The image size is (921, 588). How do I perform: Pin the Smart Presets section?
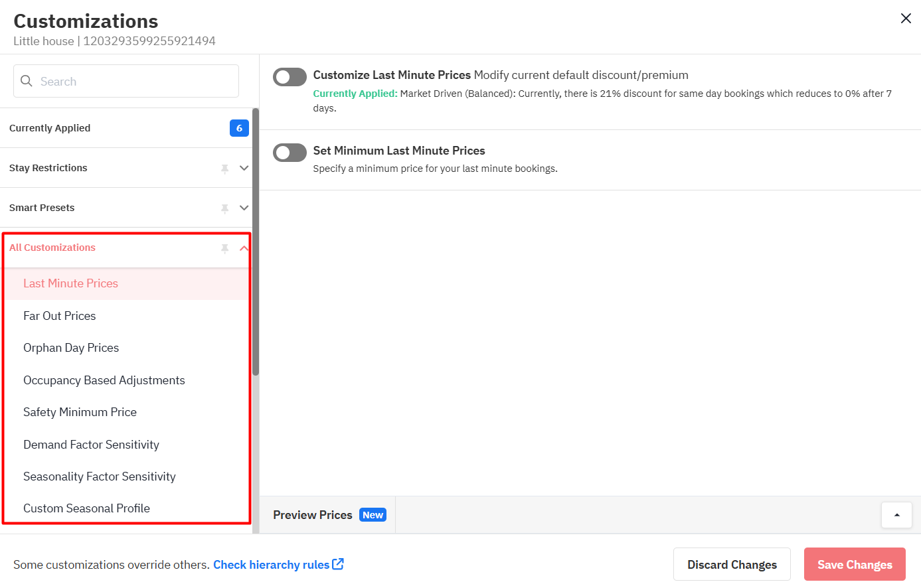click(x=225, y=208)
